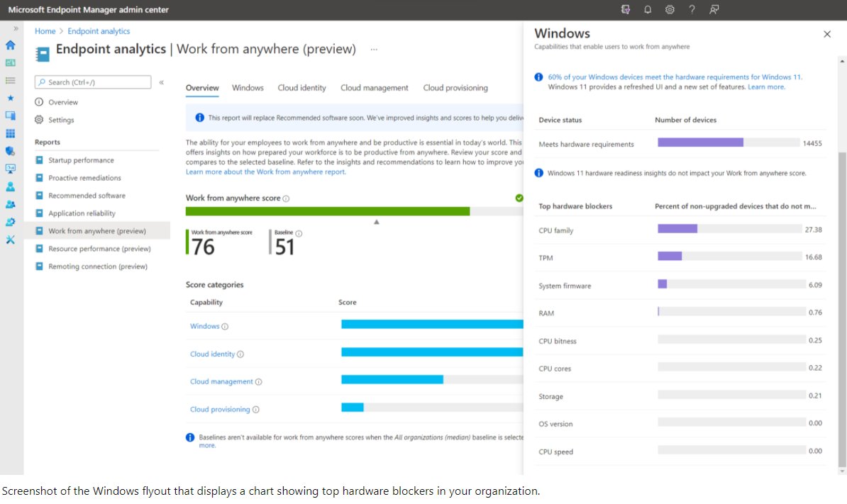The height and width of the screenshot is (504, 847).
Task: Open portal settings gear in top bar
Action: [670, 10]
